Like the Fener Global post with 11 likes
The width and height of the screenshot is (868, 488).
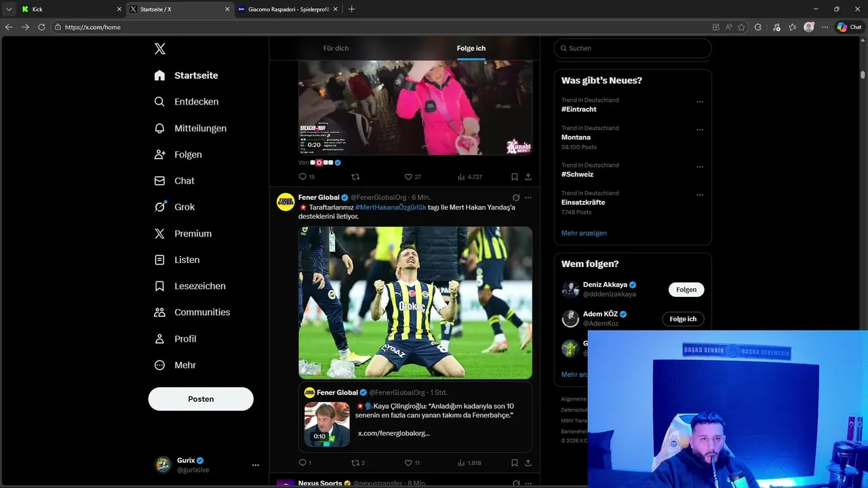[412, 463]
